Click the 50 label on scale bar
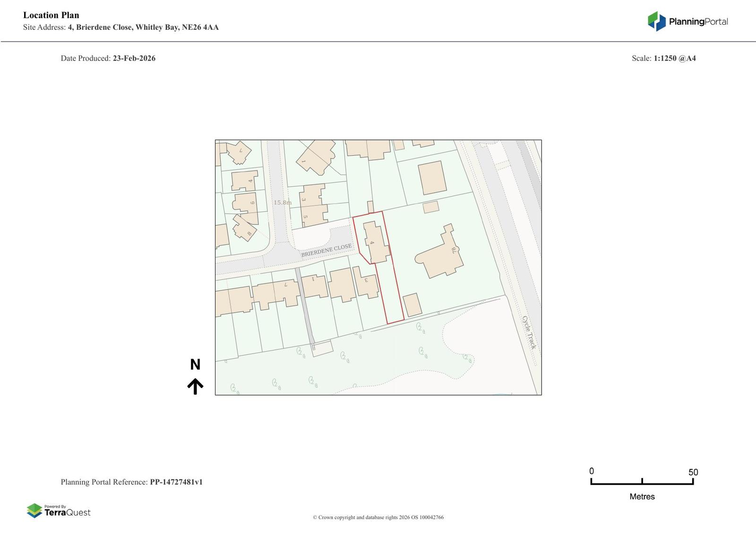 point(693,472)
